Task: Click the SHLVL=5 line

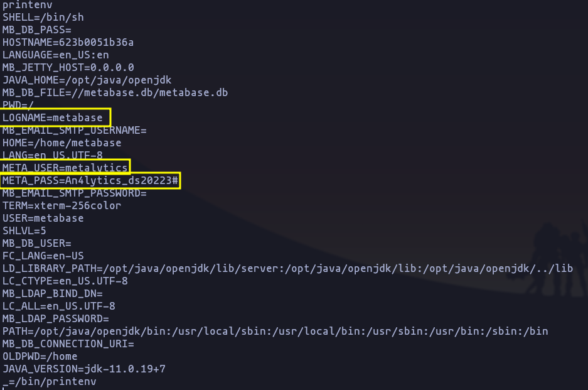Action: click(x=24, y=231)
